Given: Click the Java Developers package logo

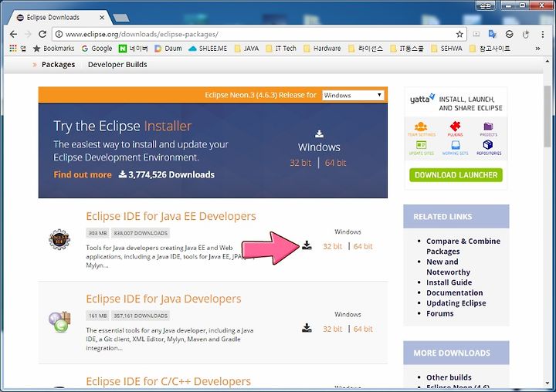Looking at the screenshot, I should (x=59, y=322).
